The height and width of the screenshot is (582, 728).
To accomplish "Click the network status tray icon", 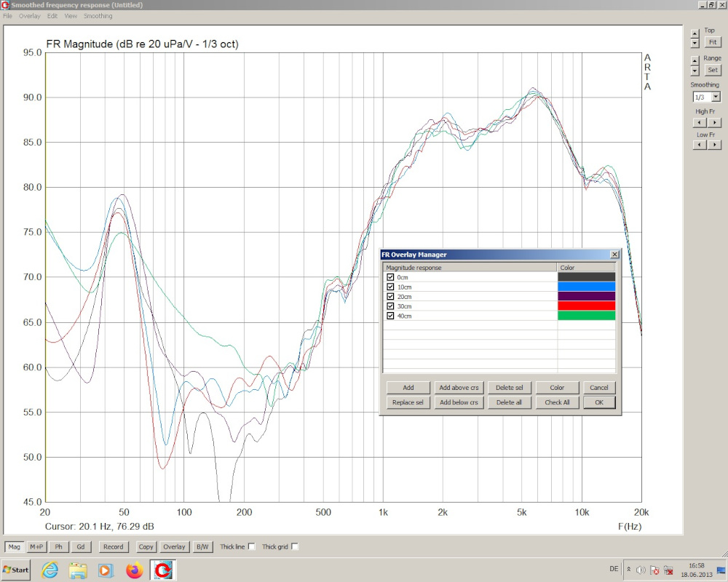I will [667, 570].
